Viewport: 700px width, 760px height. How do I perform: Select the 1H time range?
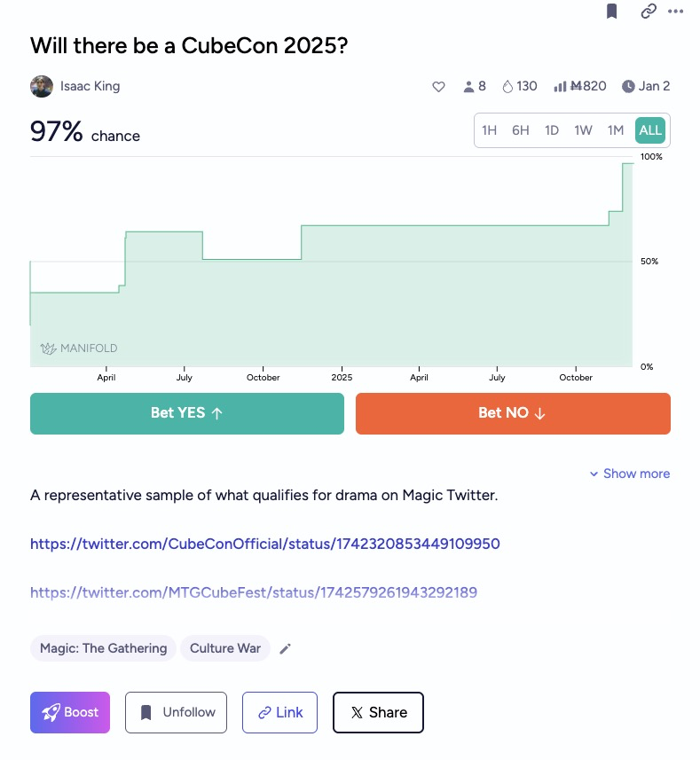pos(489,130)
